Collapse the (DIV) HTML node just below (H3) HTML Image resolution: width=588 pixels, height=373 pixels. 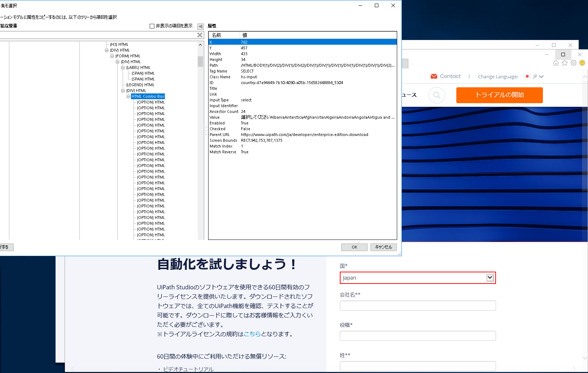click(107, 51)
